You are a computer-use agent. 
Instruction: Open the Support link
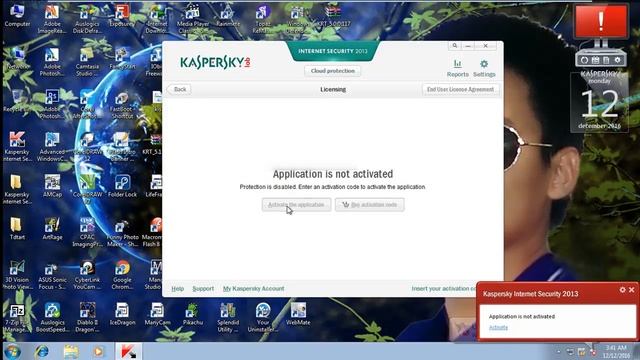tap(203, 289)
